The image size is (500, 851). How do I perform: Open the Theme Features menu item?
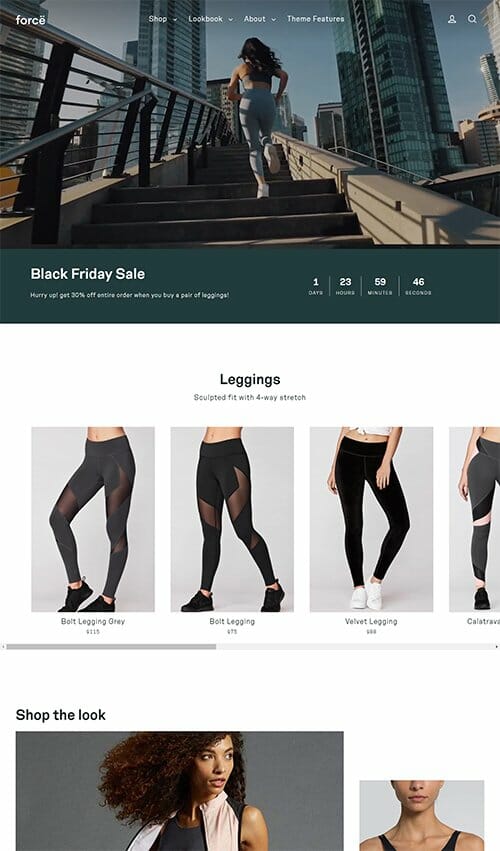(x=315, y=19)
